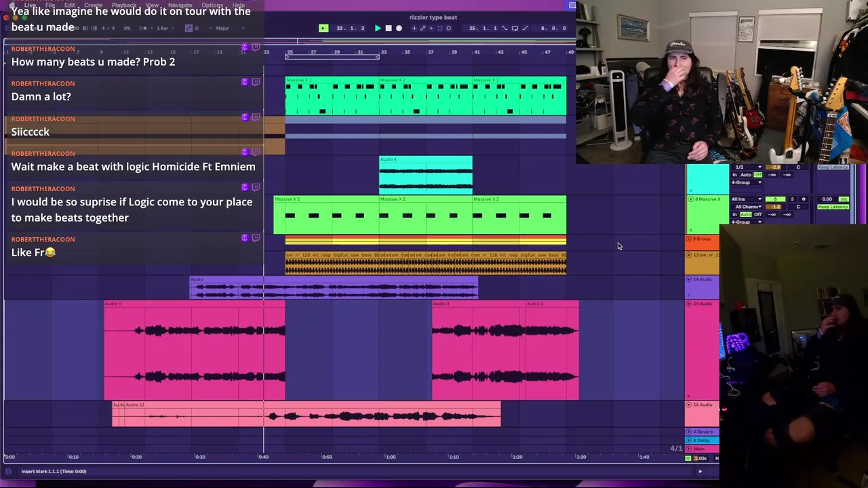Click the 1:00 mark on the time ruler
This screenshot has width=868, height=488.
coord(391,457)
